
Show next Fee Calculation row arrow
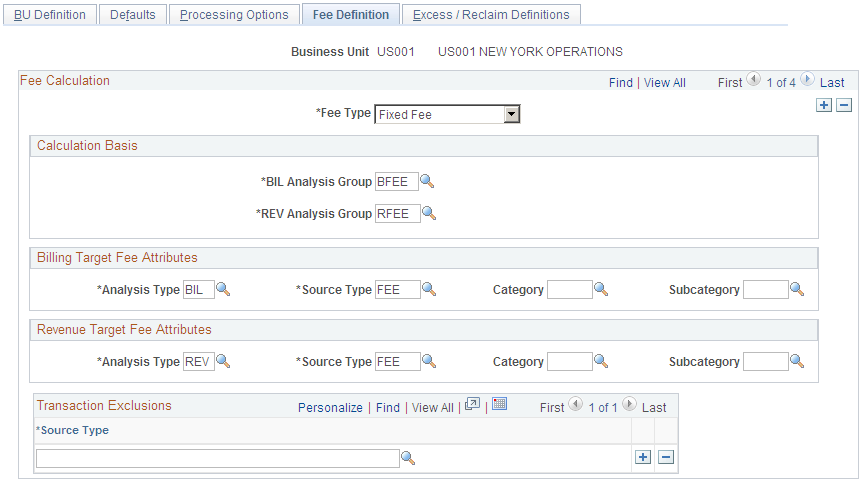pos(807,81)
